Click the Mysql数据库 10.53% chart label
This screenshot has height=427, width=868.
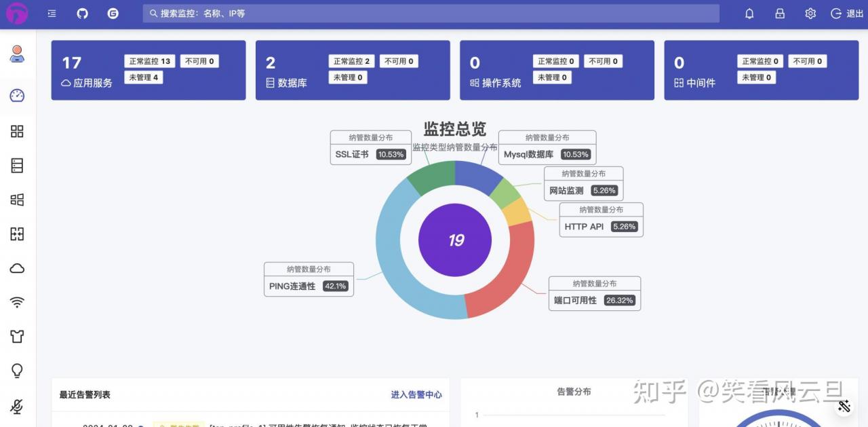[547, 147]
